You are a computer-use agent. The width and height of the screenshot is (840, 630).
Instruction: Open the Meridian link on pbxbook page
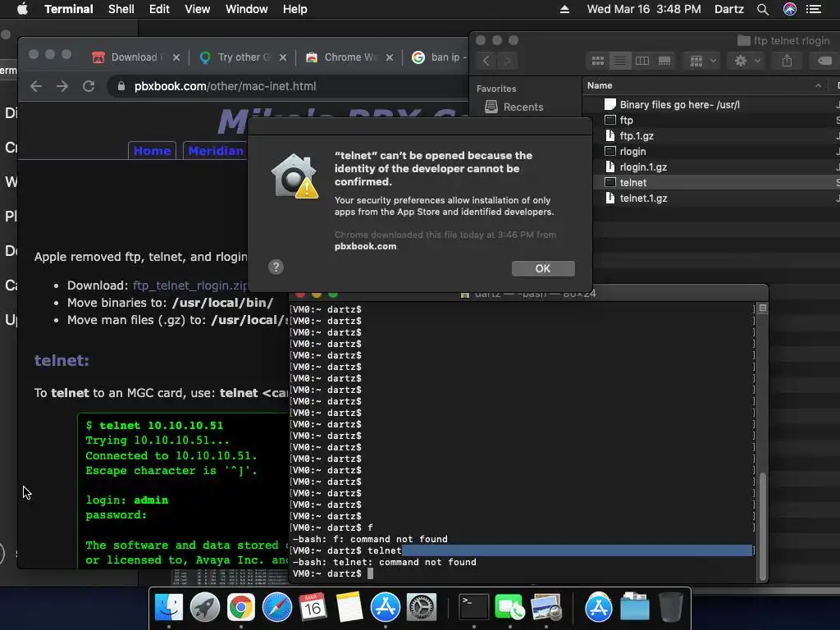[216, 151]
